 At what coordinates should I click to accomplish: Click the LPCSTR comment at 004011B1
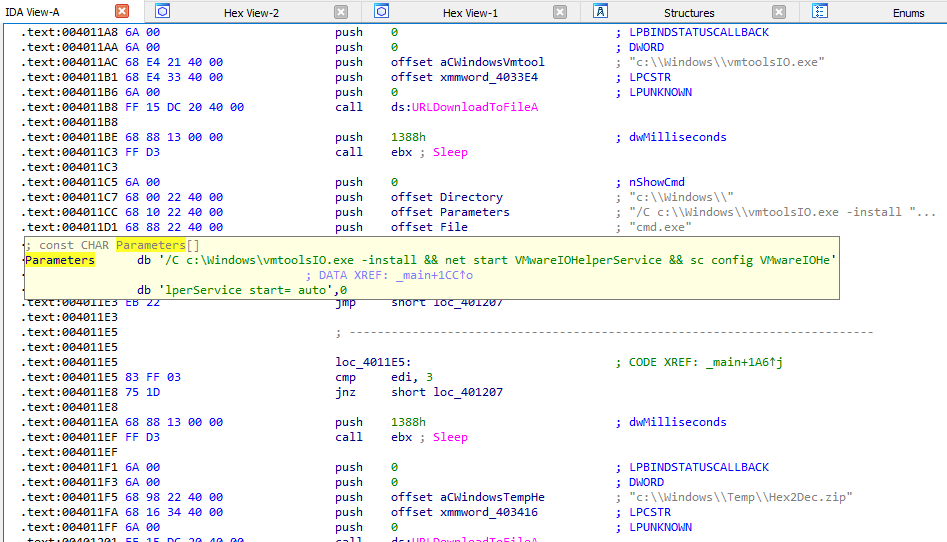650,77
